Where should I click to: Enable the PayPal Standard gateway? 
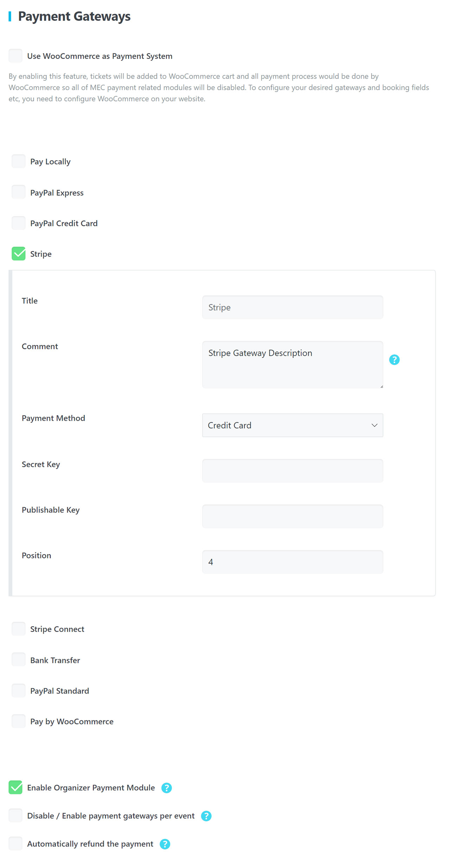pos(18,690)
